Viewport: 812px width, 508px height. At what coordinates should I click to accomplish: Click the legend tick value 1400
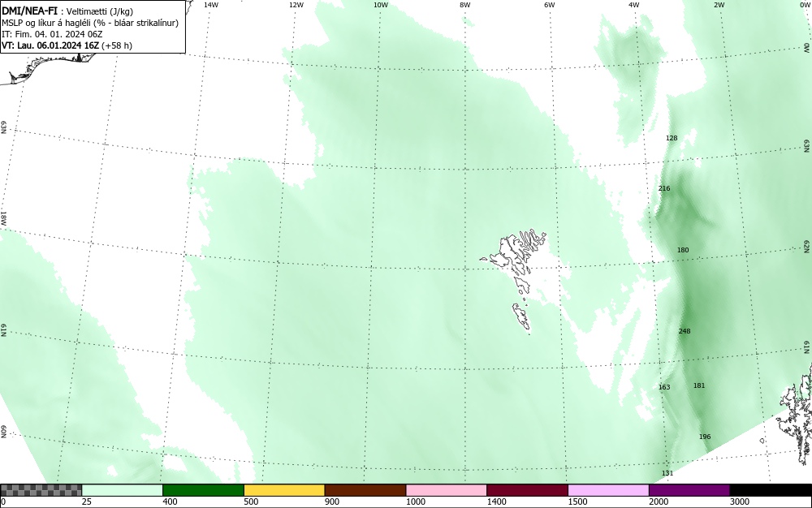(496, 502)
